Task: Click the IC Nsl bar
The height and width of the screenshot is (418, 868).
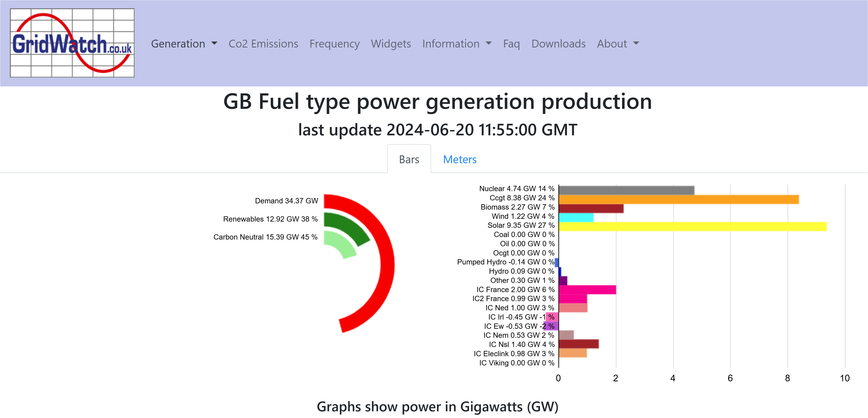Action: [x=579, y=344]
